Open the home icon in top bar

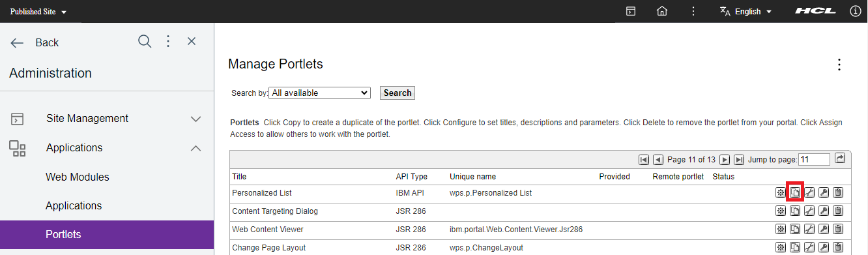click(662, 11)
